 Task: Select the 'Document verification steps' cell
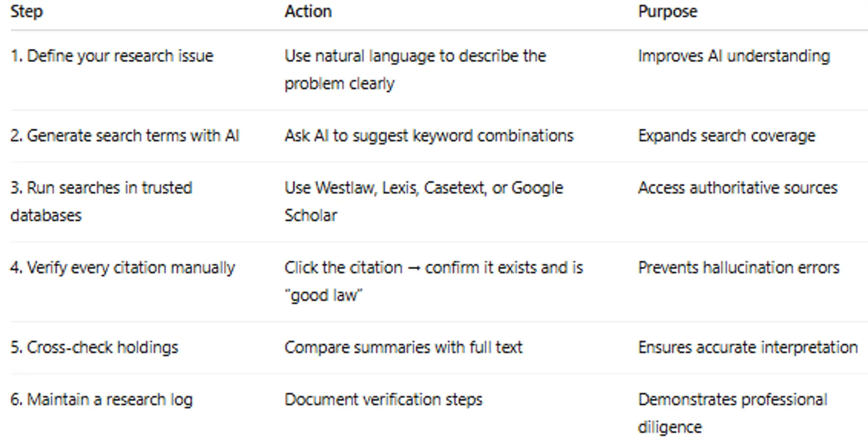(x=383, y=400)
